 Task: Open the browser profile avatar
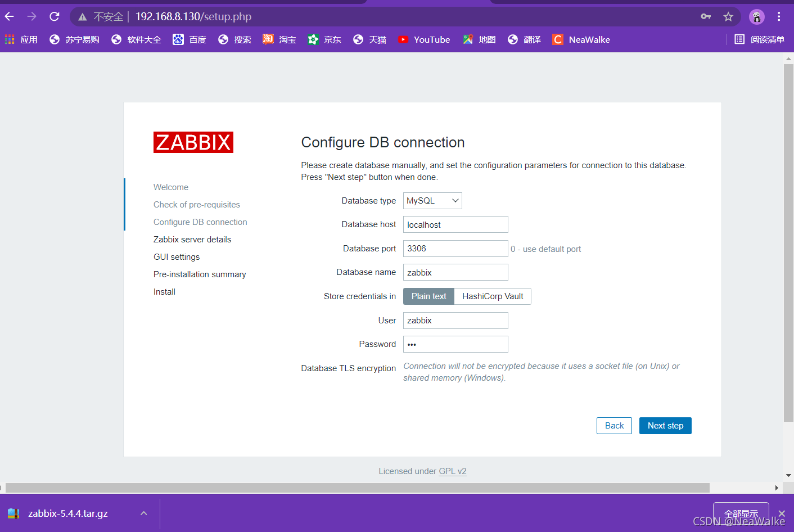(x=757, y=16)
